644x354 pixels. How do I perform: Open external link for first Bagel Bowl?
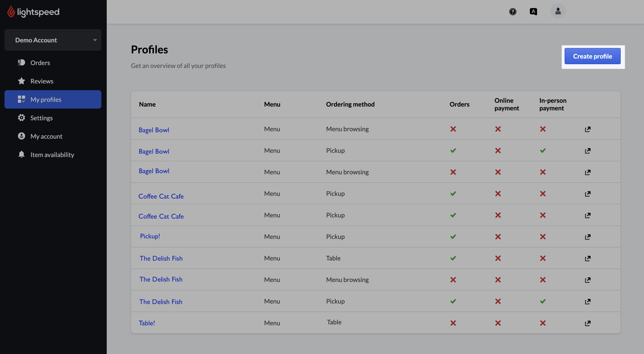[x=587, y=129]
